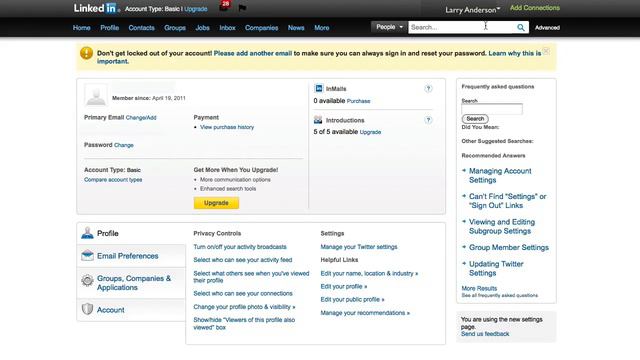Screen dimensions: 640x360
Task: Click Edit your name, location & industry
Action: point(369,273)
